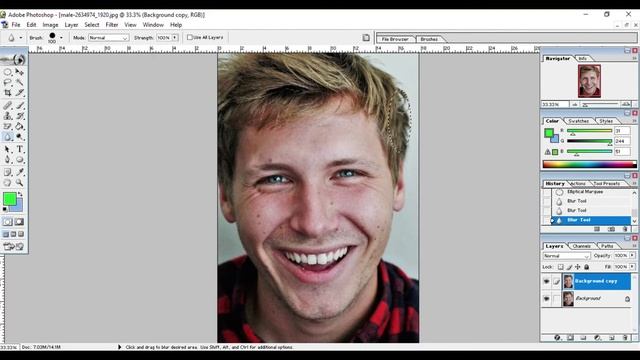Select the Blur tool in toolbox
The width and height of the screenshot is (640, 360).
(x=8, y=137)
